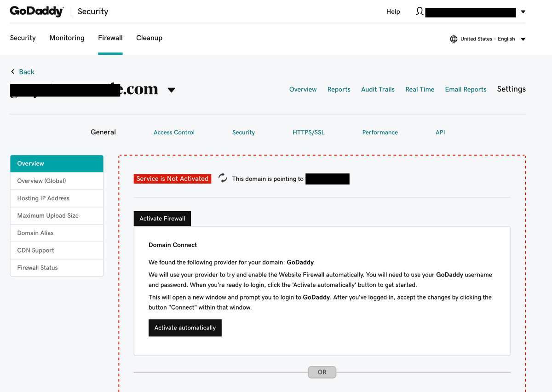Select the Settings section
The width and height of the screenshot is (552, 392).
(511, 89)
